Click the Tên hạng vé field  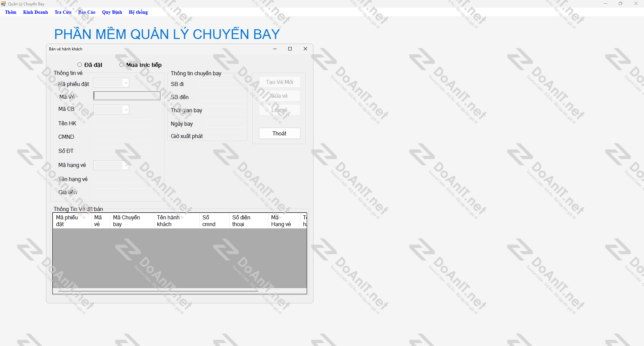127,179
